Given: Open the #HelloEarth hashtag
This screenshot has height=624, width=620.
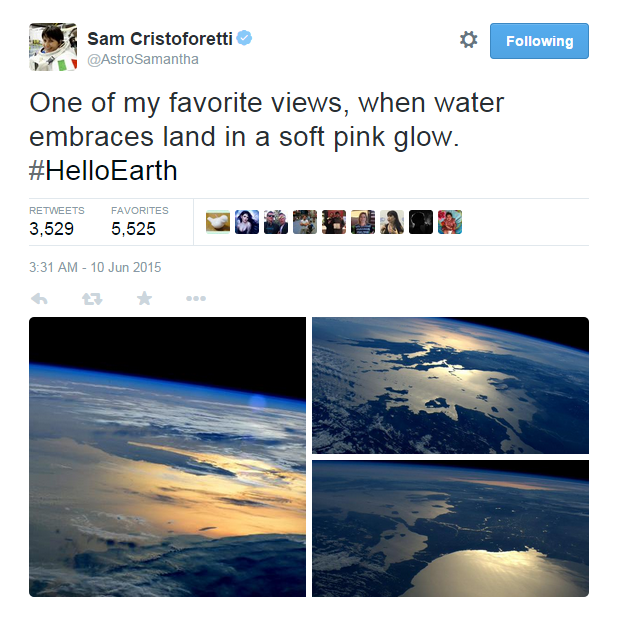Looking at the screenshot, I should point(103,170).
